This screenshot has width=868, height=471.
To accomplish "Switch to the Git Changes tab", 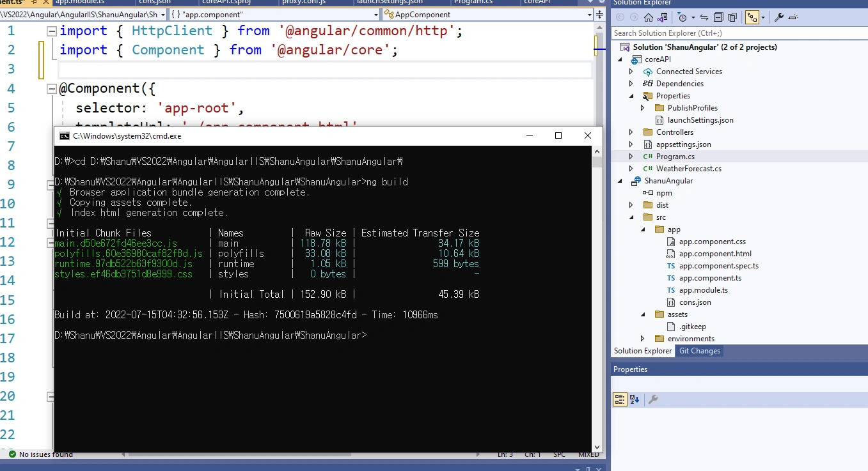I will (x=699, y=351).
